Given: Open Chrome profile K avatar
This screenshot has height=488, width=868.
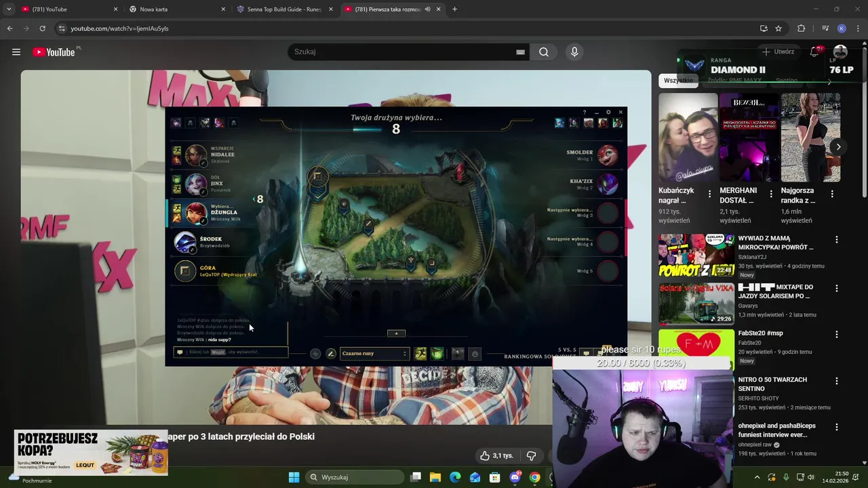Looking at the screenshot, I should pyautogui.click(x=842, y=28).
